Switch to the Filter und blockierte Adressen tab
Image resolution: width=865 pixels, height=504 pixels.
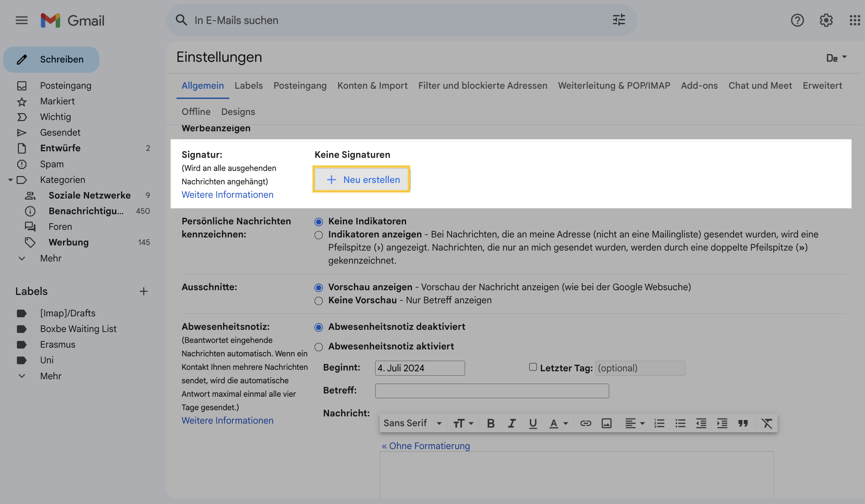(x=483, y=85)
